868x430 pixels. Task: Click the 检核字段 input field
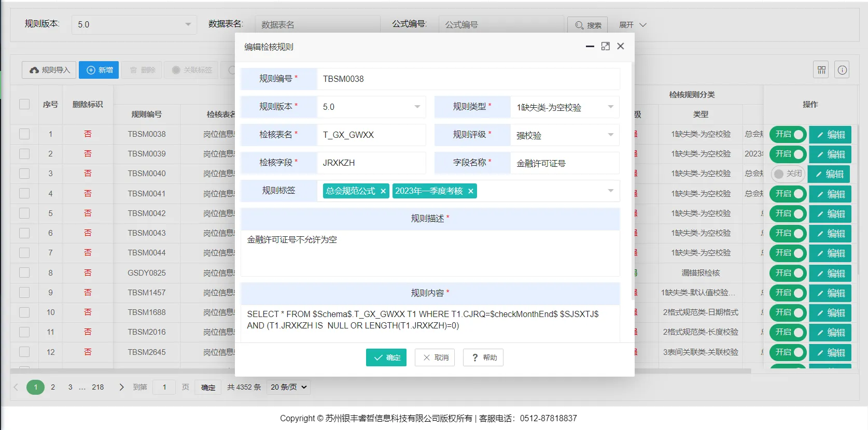click(x=371, y=163)
